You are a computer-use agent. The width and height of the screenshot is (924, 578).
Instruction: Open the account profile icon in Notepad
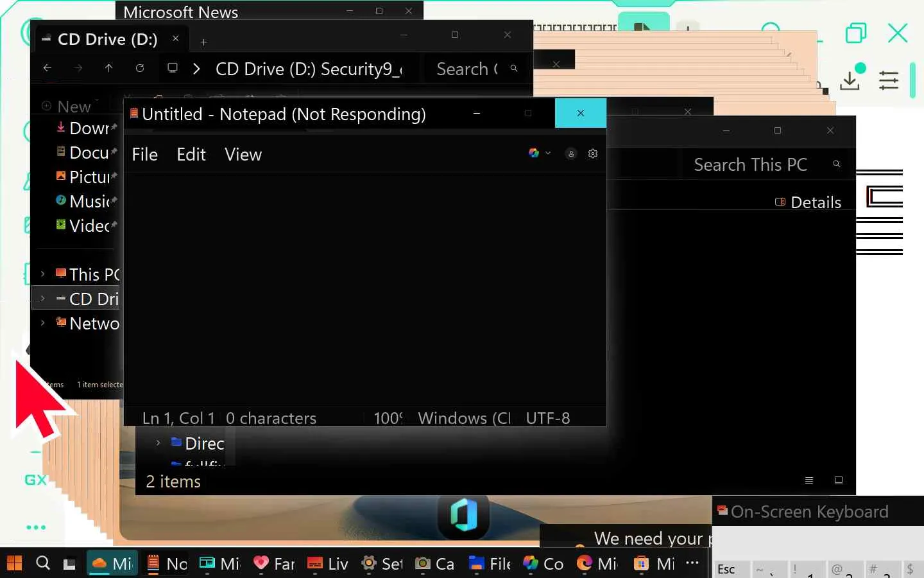coord(571,153)
